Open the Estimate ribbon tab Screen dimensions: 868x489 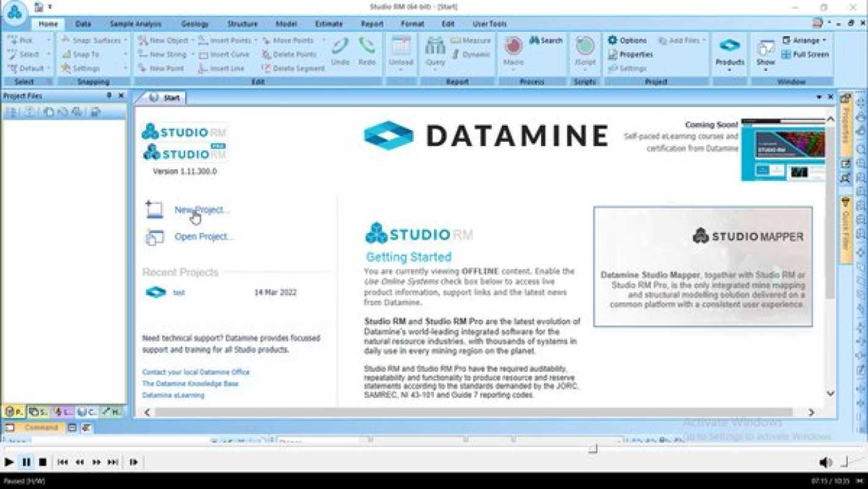coord(329,24)
